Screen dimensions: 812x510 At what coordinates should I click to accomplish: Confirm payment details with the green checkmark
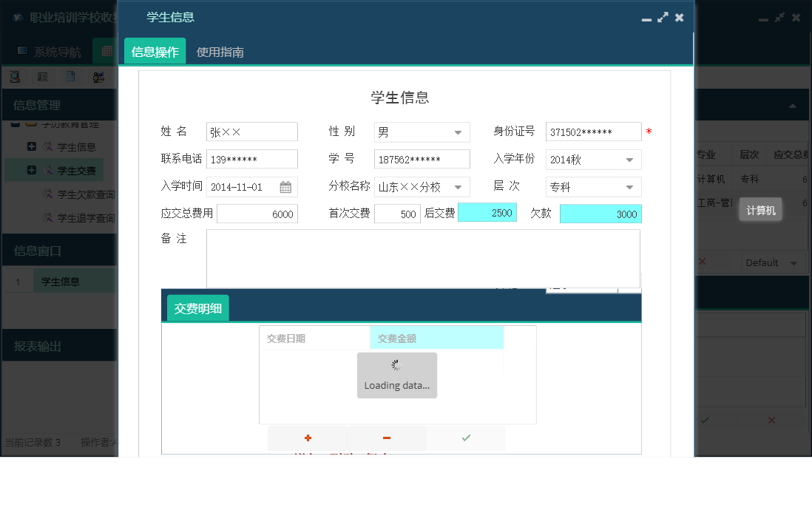[x=466, y=438]
